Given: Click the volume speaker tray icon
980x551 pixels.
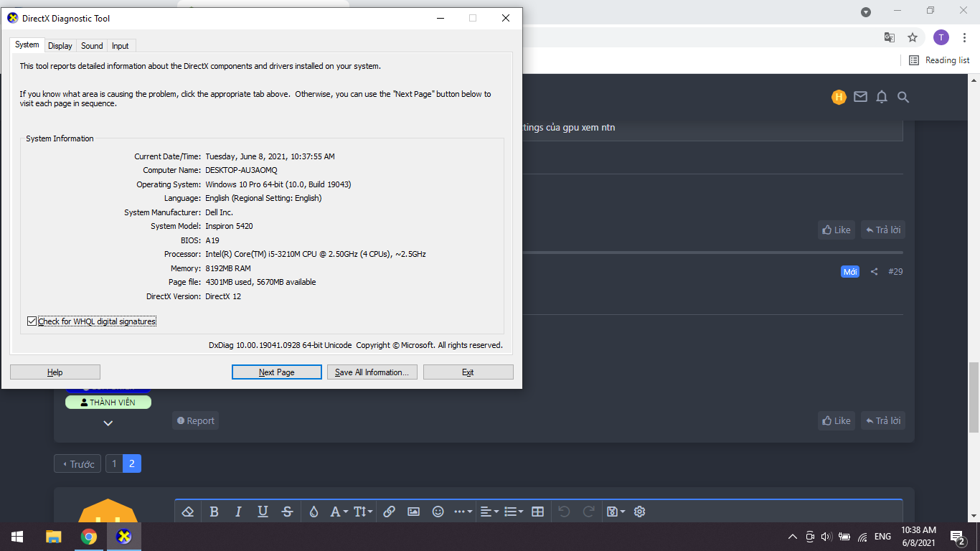Looking at the screenshot, I should pos(826,537).
